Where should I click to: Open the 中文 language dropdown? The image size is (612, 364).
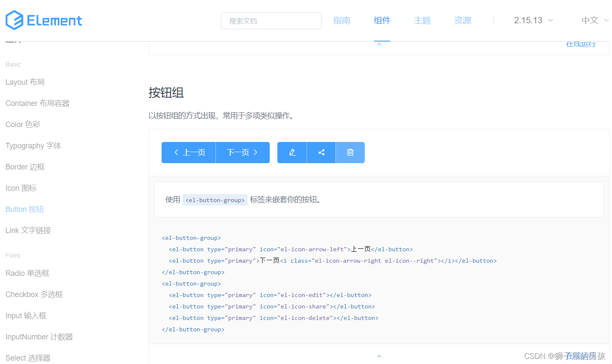(x=595, y=20)
